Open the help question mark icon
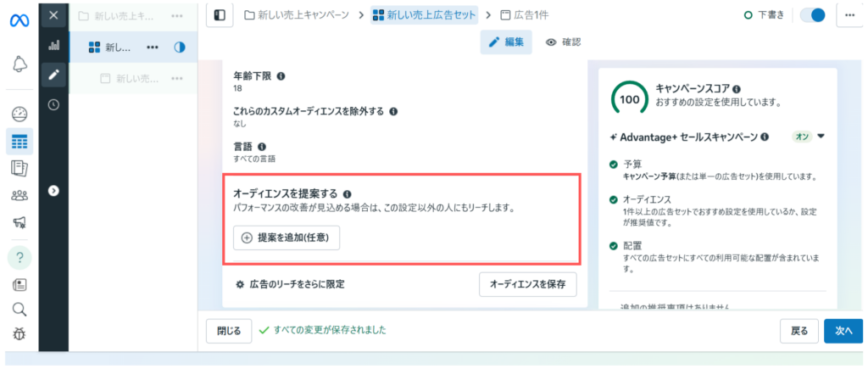Viewport: 868px width, 369px height. point(19,256)
